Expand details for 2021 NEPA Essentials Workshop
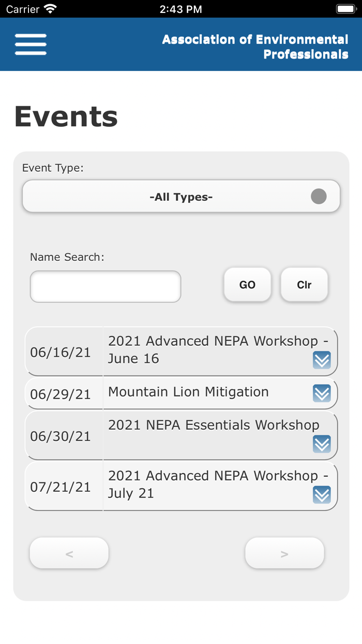Image resolution: width=362 pixels, height=644 pixels. tap(322, 444)
